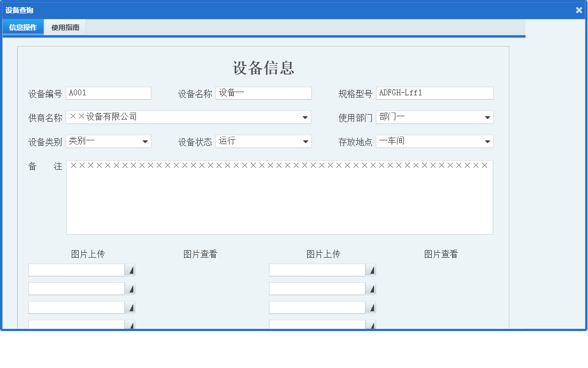The height and width of the screenshot is (368, 588).
Task: Expand the 使用部门 department dropdown
Action: 487,117
